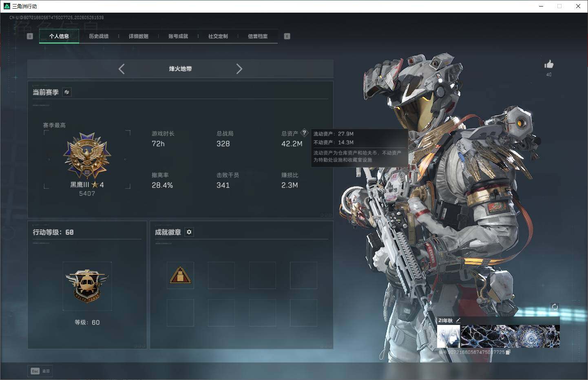
Task: Click the thumbs-up like icon
Action: (549, 64)
